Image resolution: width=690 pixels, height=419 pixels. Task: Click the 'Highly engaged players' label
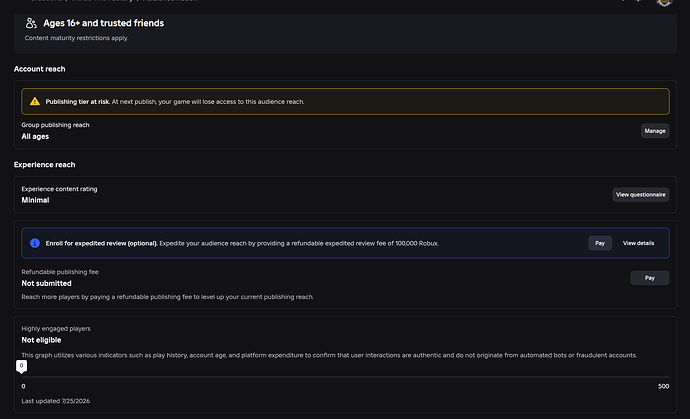[x=56, y=329]
